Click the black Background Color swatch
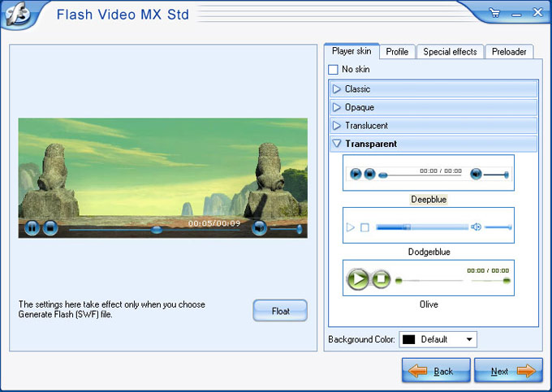 pyautogui.click(x=408, y=339)
